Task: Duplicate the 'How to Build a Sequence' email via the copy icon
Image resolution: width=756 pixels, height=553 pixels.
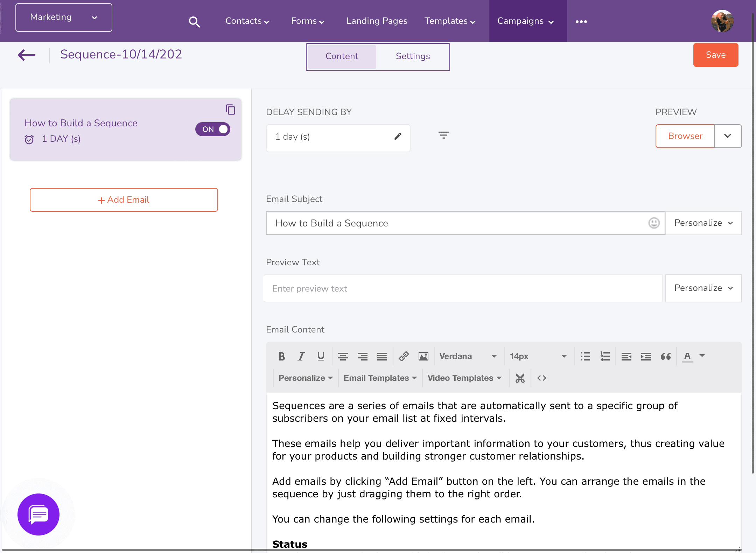Action: point(230,110)
